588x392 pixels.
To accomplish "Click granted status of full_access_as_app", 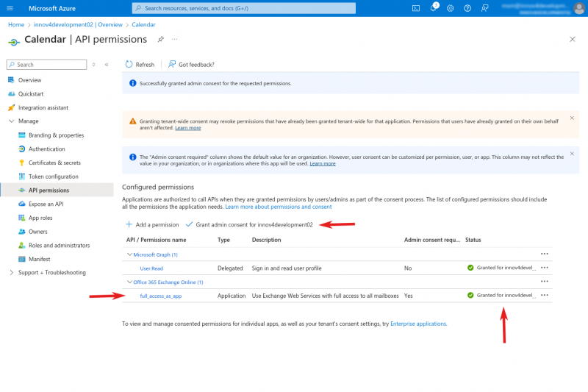I will click(x=501, y=295).
